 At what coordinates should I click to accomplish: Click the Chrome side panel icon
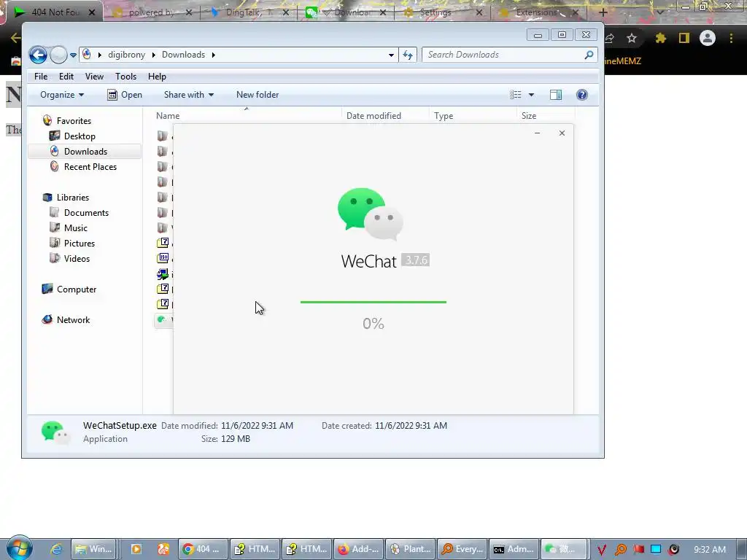pyautogui.click(x=684, y=38)
